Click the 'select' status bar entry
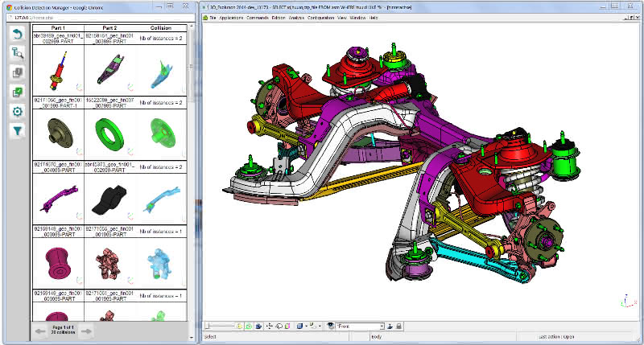Image resolution: width=644 pixels, height=345 pixels. point(210,337)
